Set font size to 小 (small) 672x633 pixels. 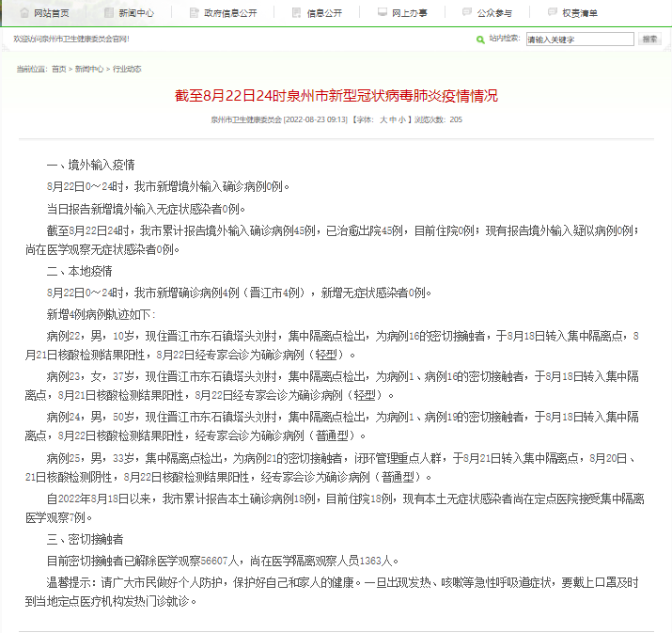coord(402,119)
